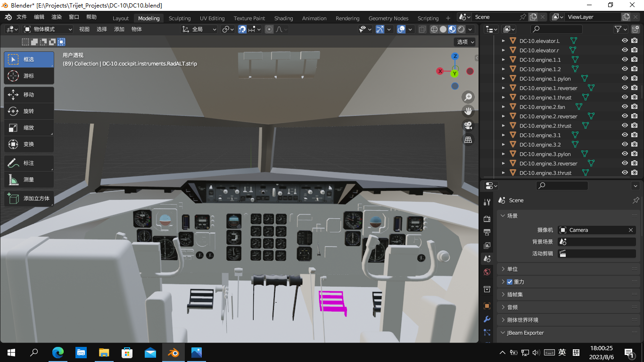Click the blue Z axis on navigation gizmo

[x=455, y=57]
